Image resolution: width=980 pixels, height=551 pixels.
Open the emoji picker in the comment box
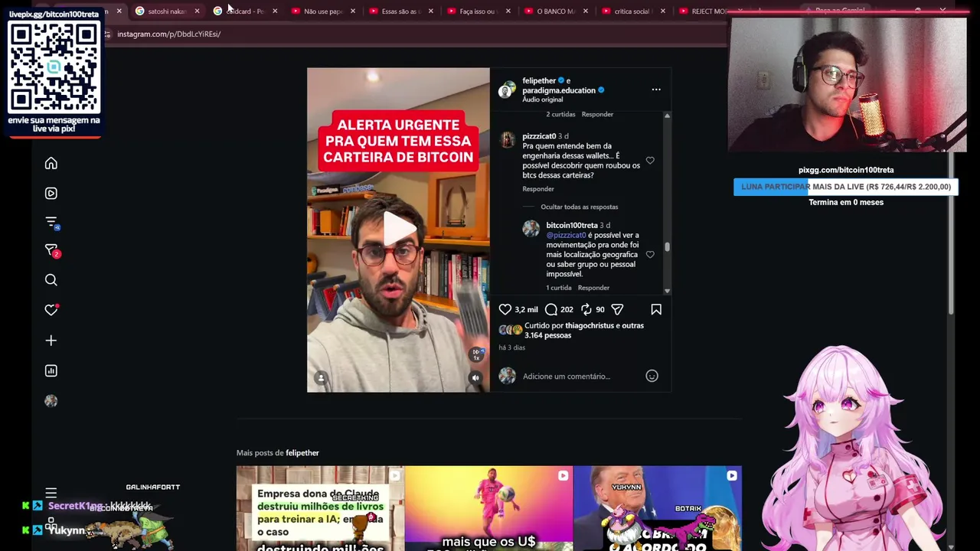tap(652, 376)
